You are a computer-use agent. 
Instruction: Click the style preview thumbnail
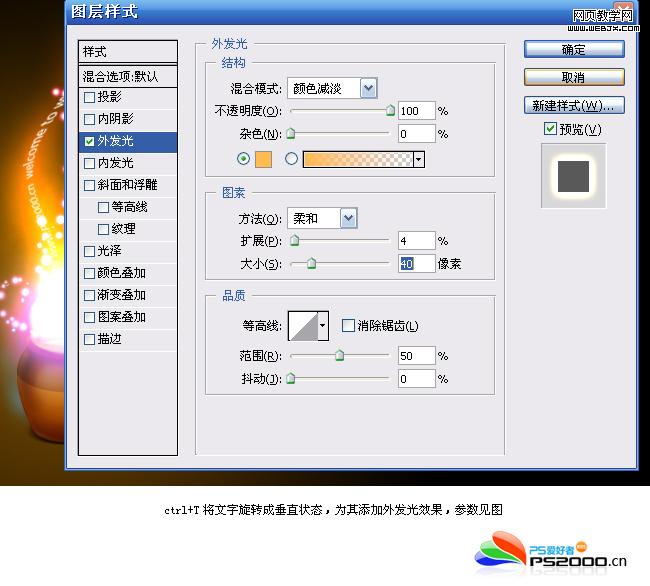[573, 176]
